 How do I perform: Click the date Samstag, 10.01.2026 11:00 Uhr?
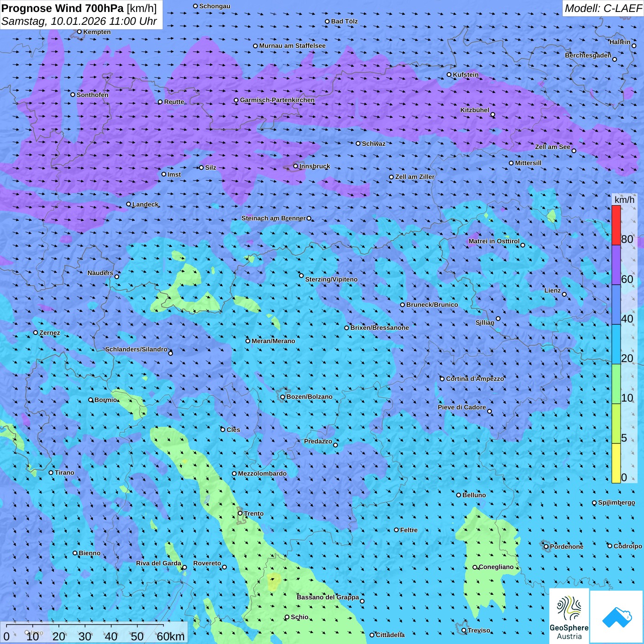coord(79,21)
